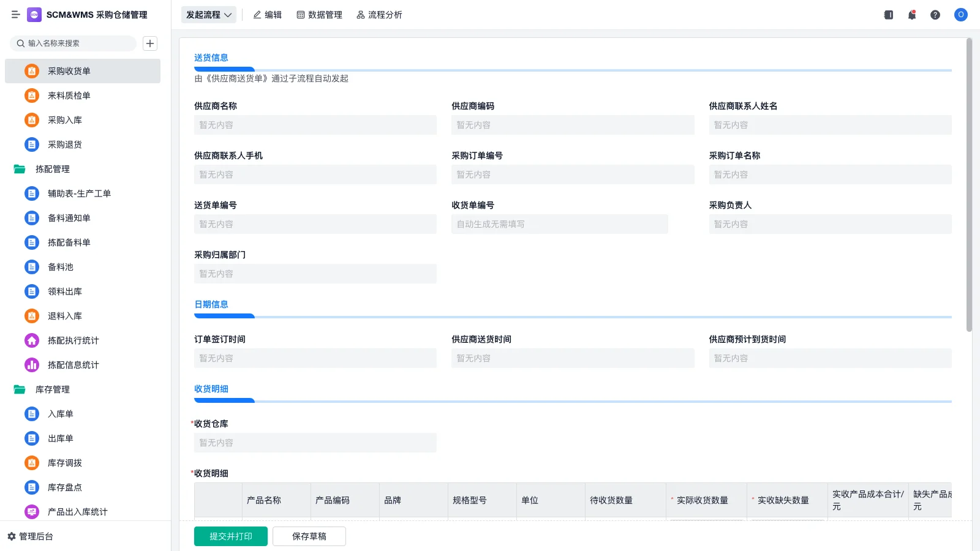Screen dimensions: 980x551
Task: Click the 辅助表-生产工单 blue icon
Action: 32,193
